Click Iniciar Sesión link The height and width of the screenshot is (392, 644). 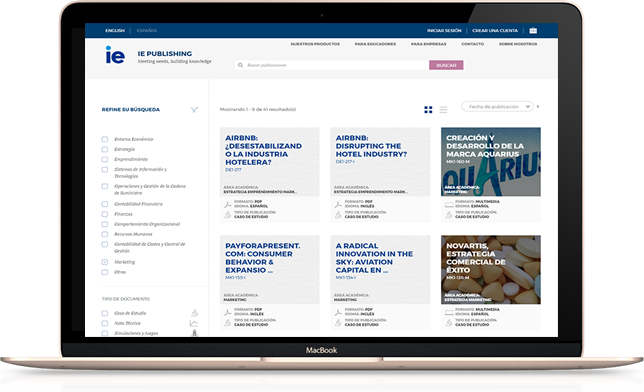point(444,30)
